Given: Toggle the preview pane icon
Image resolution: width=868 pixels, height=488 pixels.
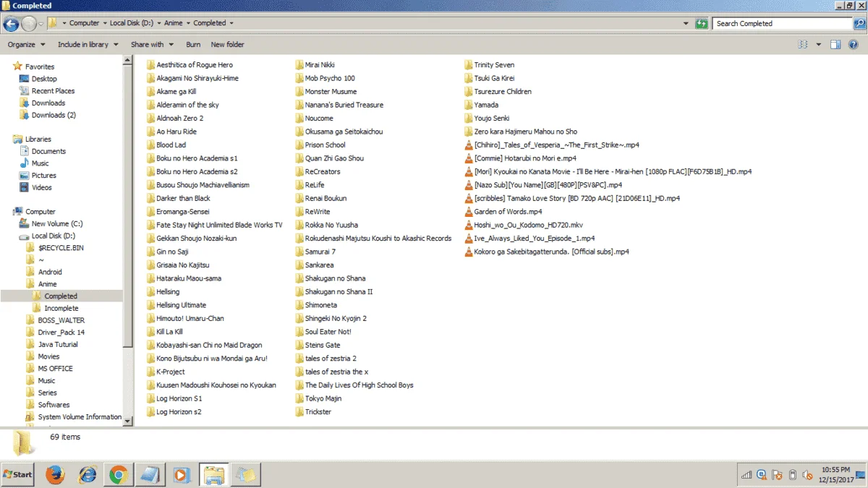Looking at the screenshot, I should tap(835, 44).
